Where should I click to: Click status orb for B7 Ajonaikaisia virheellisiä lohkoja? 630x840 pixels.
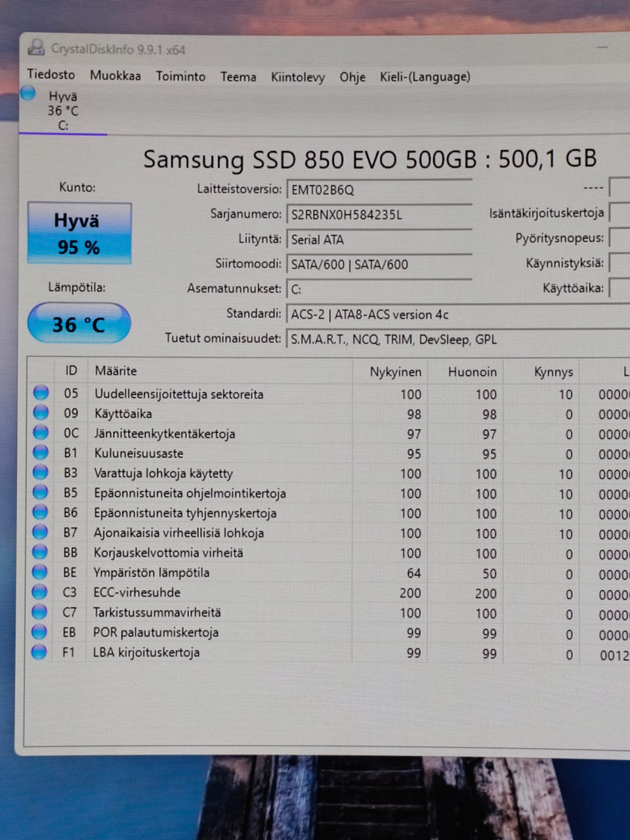click(x=41, y=532)
